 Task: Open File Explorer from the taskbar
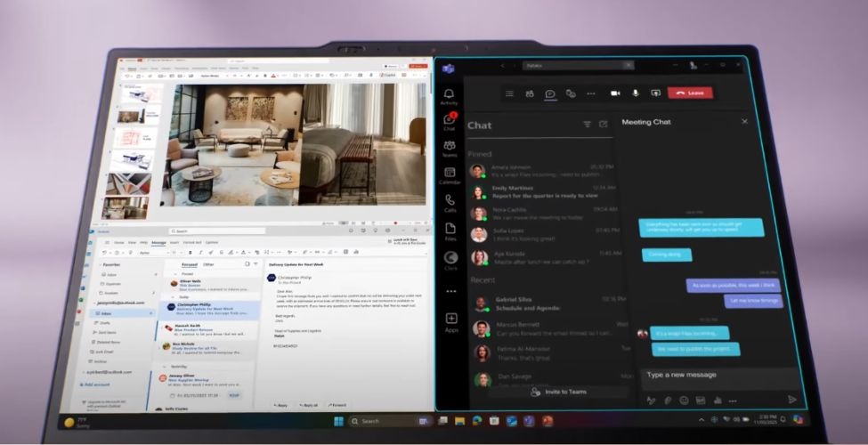click(x=459, y=421)
